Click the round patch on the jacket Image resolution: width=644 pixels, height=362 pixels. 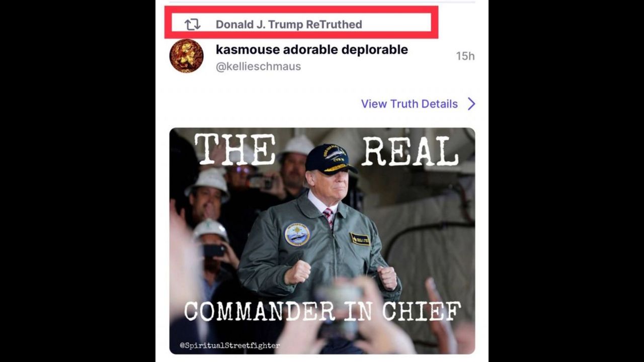tap(297, 234)
